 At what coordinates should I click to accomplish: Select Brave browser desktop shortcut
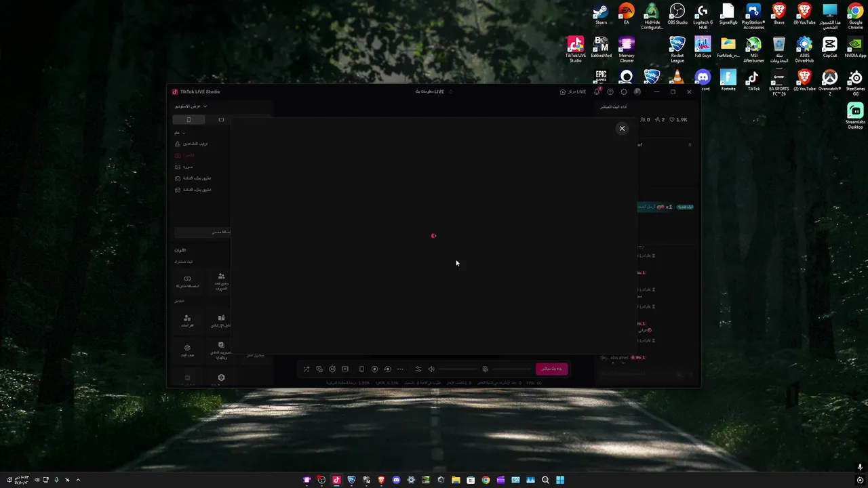tap(779, 14)
